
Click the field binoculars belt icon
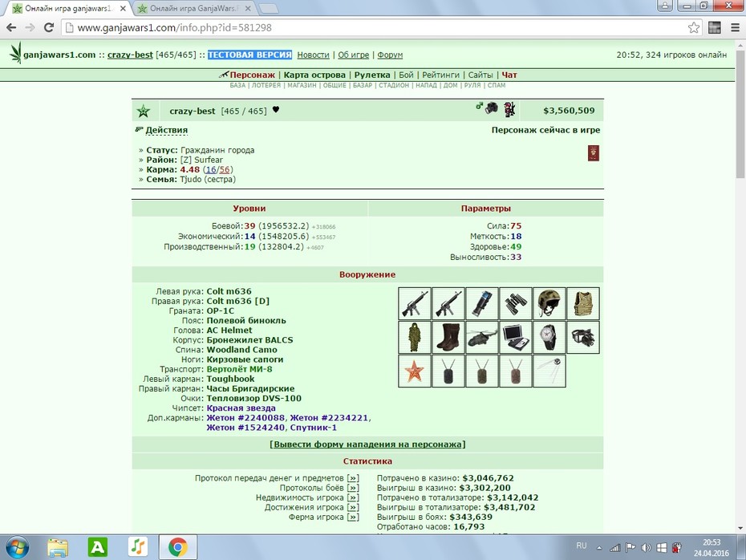[516, 303]
